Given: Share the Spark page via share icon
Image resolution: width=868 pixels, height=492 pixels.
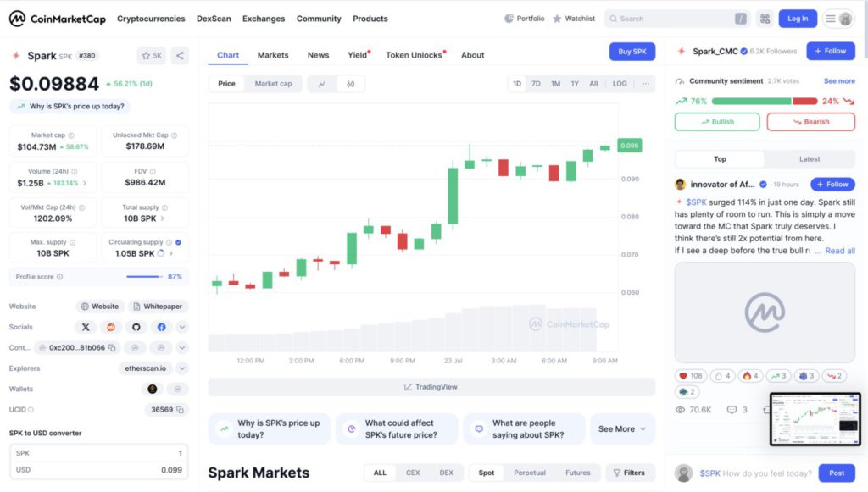Looking at the screenshot, I should [x=180, y=54].
